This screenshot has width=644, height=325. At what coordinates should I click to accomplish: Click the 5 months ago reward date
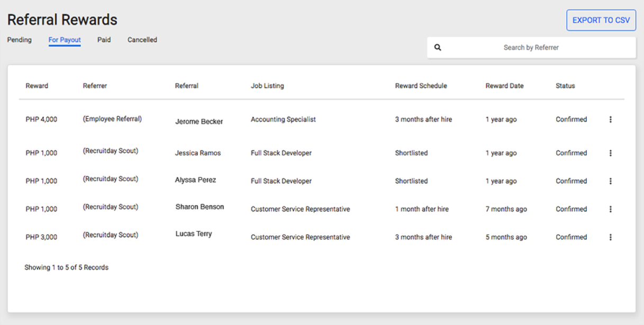point(506,237)
